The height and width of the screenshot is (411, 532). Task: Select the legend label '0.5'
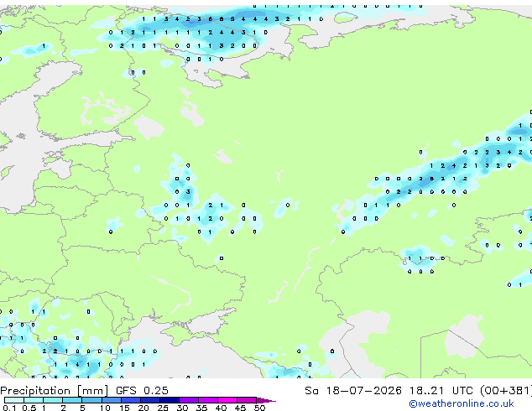point(29,408)
